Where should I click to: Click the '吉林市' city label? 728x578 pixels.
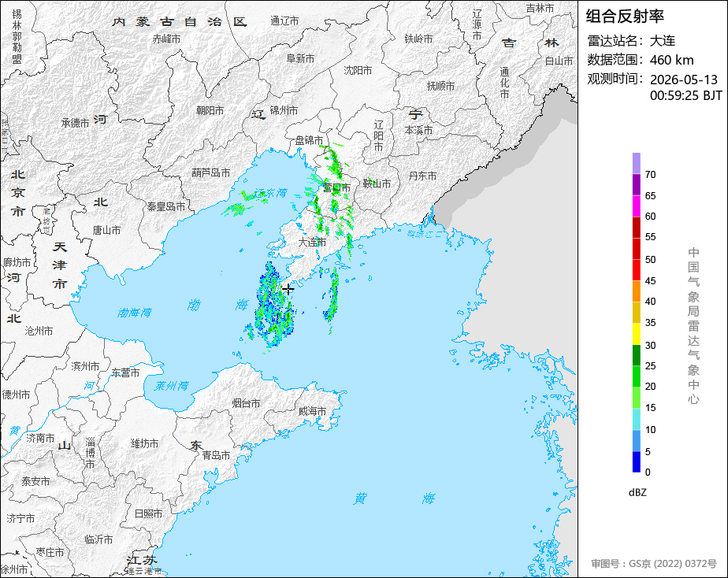[540, 8]
